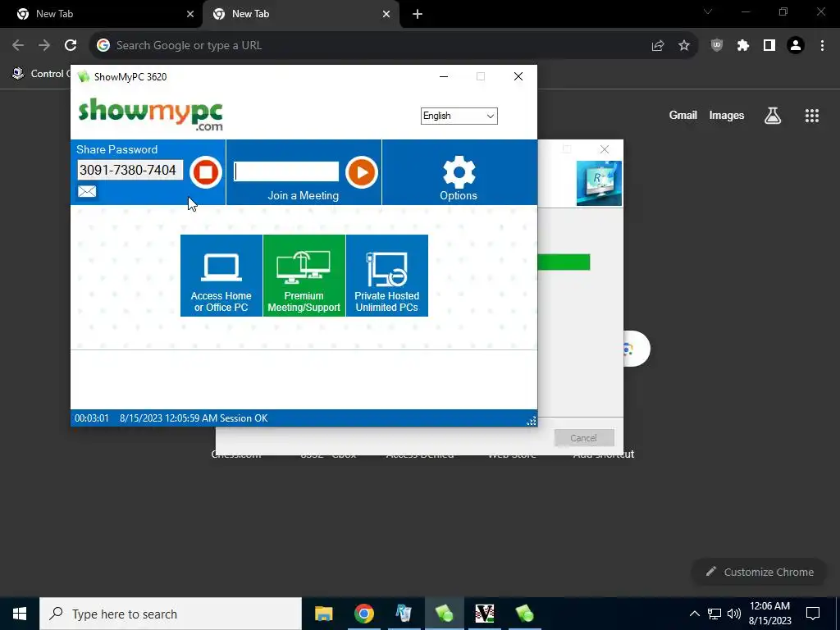The width and height of the screenshot is (840, 630).
Task: Open Search Labs flask icon
Action: point(773,115)
